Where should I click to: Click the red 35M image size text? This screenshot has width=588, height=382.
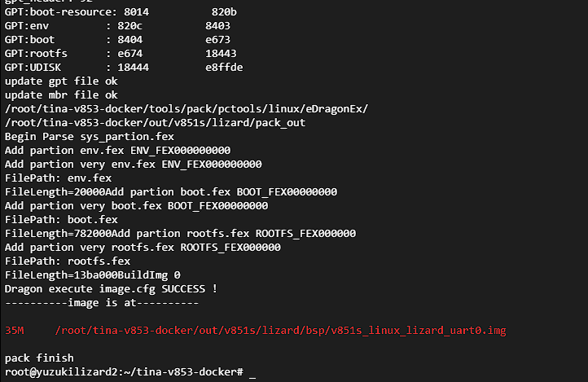click(x=14, y=331)
